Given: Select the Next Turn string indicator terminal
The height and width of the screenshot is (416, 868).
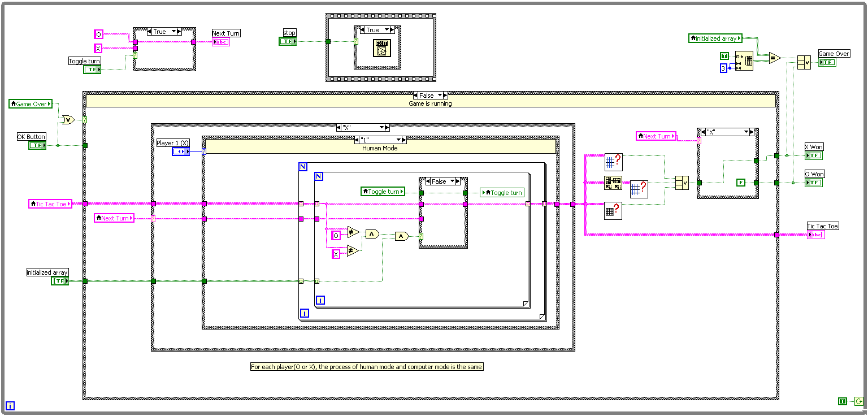Looking at the screenshot, I should (x=221, y=42).
